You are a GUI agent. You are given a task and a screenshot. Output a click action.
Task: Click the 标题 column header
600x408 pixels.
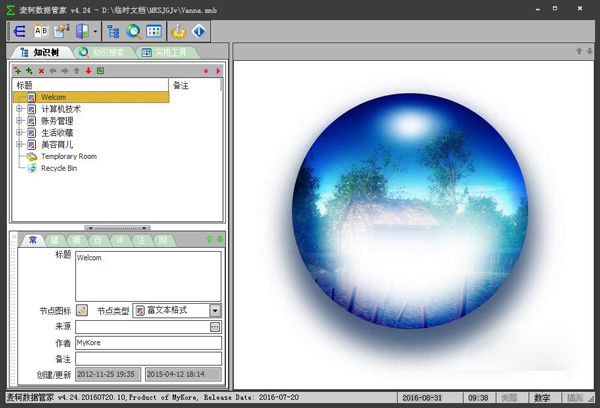click(90, 85)
